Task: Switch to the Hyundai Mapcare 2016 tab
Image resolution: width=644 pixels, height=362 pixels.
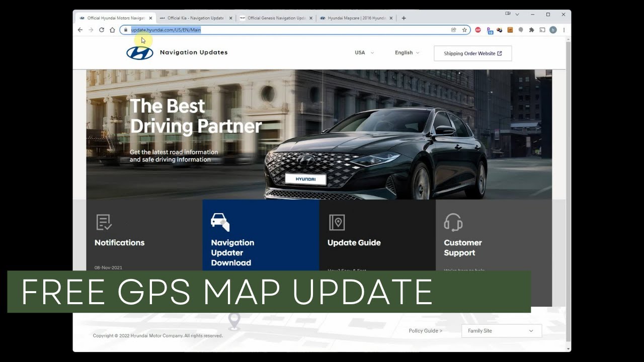Action: point(356,18)
